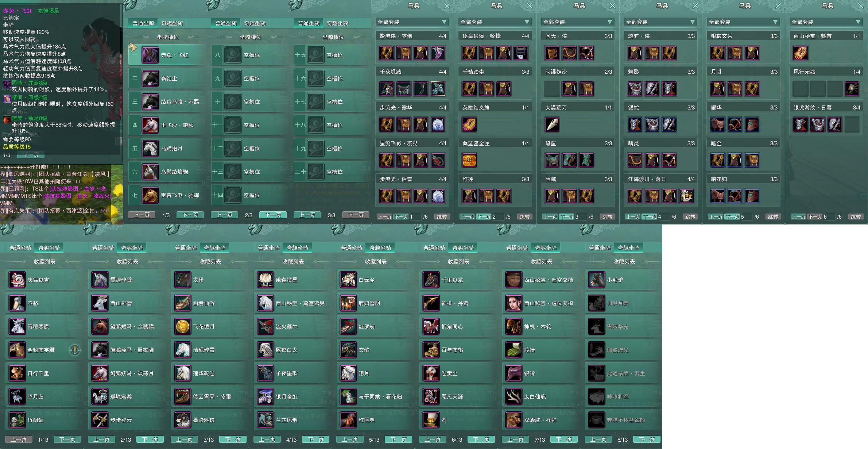Switch to 奇趣坐骑 tab above 赤兔·飞虹 list
This screenshot has height=449, width=868.
(x=172, y=23)
